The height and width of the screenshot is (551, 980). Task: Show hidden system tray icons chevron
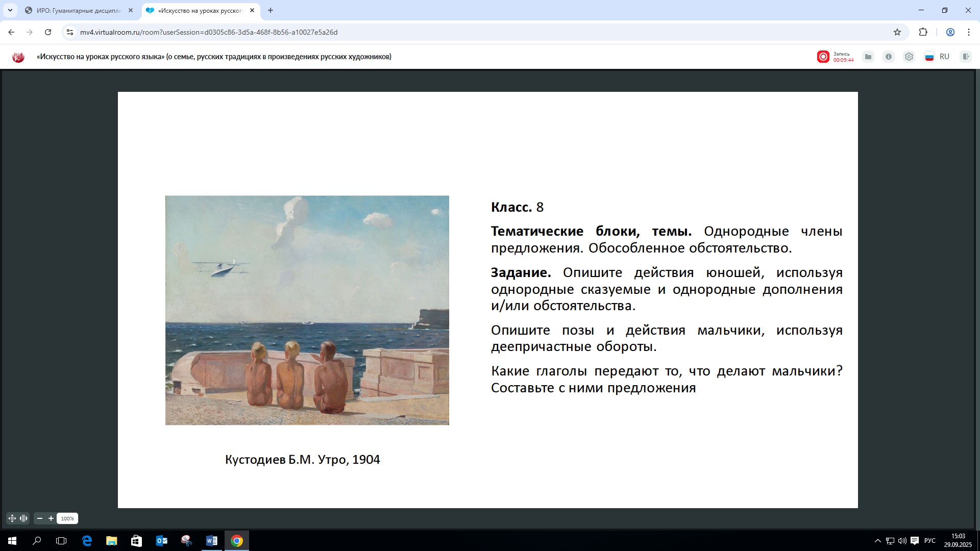[877, 541]
